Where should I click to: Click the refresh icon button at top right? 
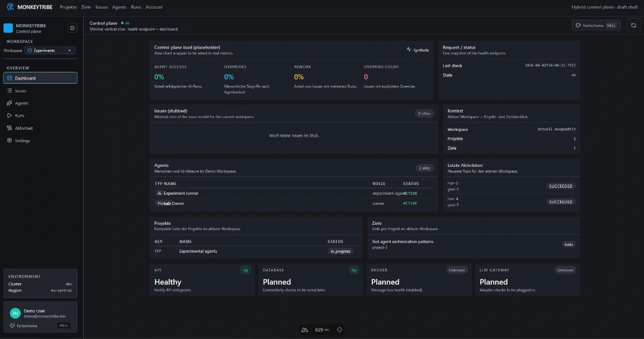[x=634, y=25]
